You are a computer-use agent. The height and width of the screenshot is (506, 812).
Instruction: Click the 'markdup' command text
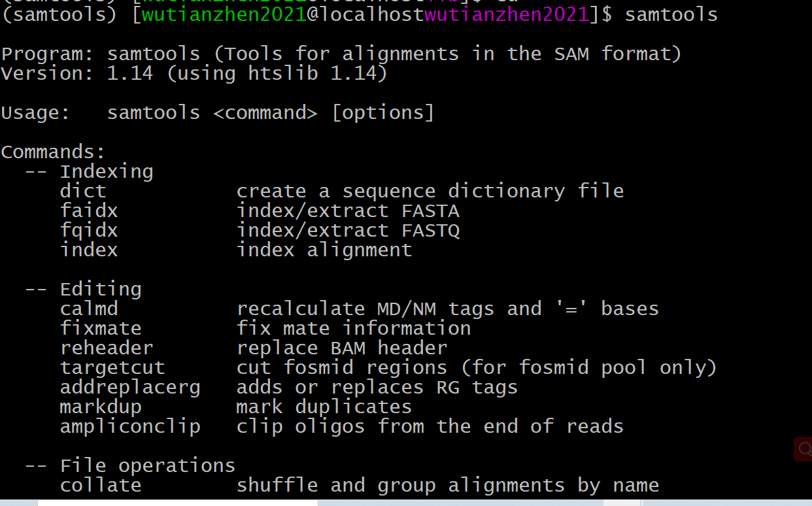(101, 407)
